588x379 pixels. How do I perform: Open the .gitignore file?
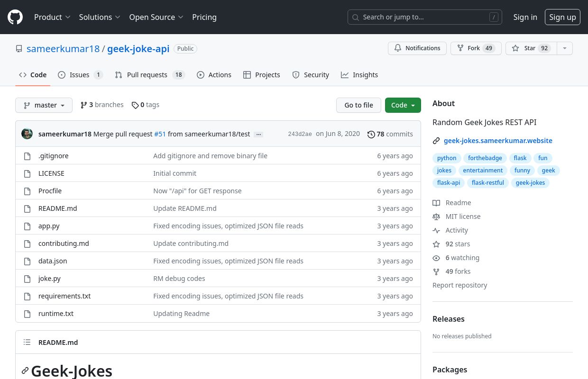coord(54,156)
